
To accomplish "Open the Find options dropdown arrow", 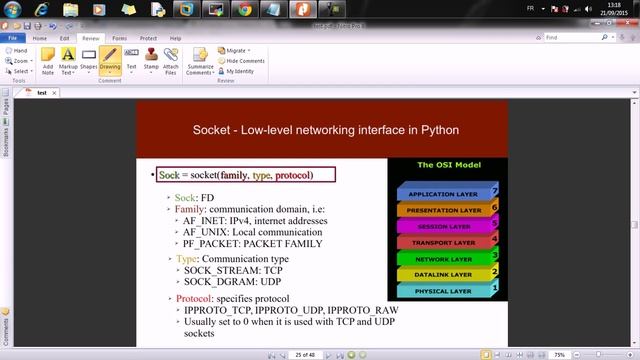I will 613,37.
